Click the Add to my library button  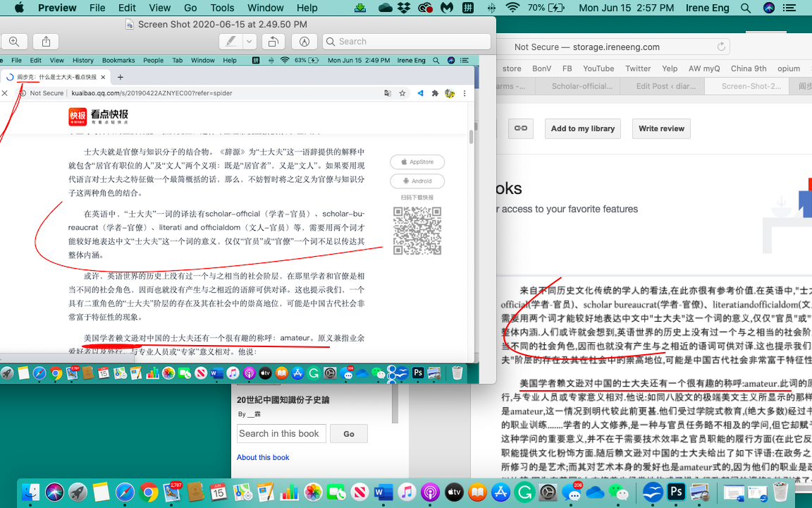(x=582, y=128)
